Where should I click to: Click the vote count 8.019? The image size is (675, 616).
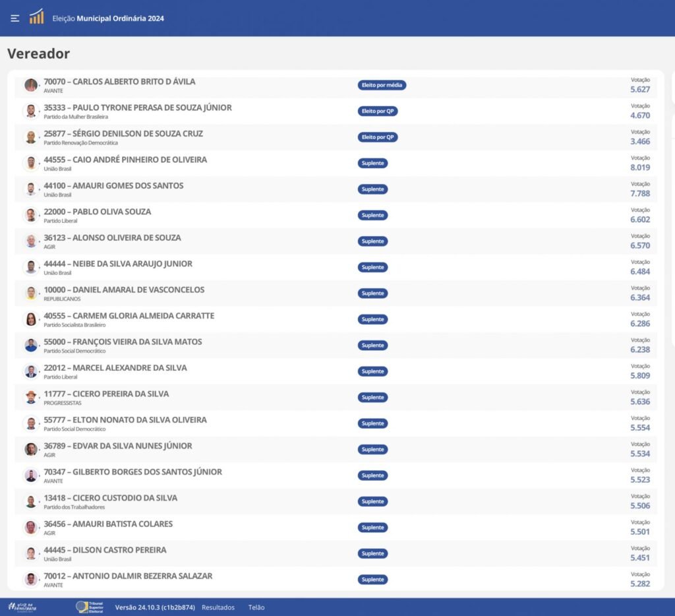coord(639,168)
